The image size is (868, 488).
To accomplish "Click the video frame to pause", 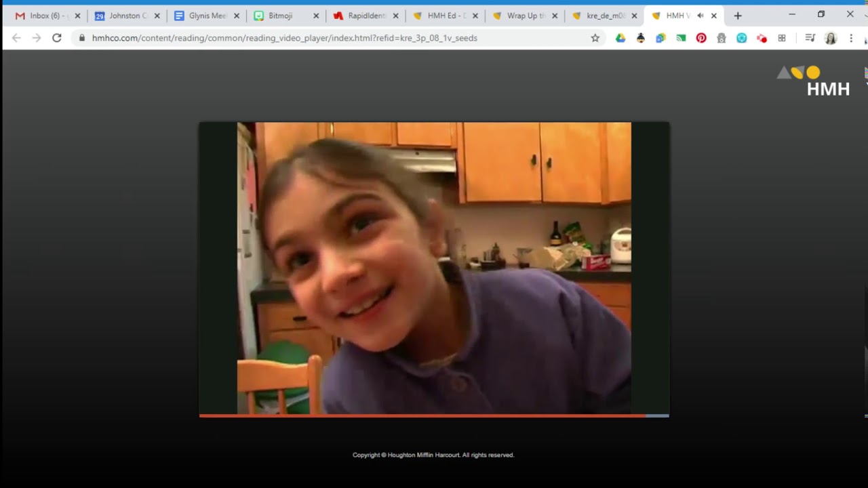I will pos(434,268).
